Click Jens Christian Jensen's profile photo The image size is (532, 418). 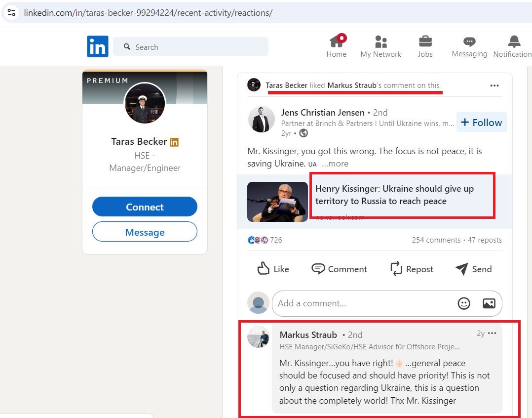[x=261, y=119]
